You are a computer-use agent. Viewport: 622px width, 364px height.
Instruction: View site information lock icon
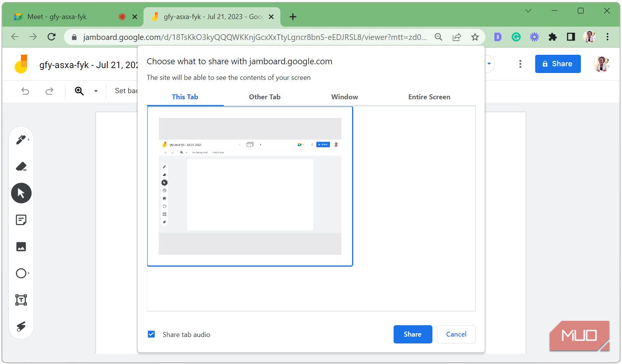coord(74,37)
